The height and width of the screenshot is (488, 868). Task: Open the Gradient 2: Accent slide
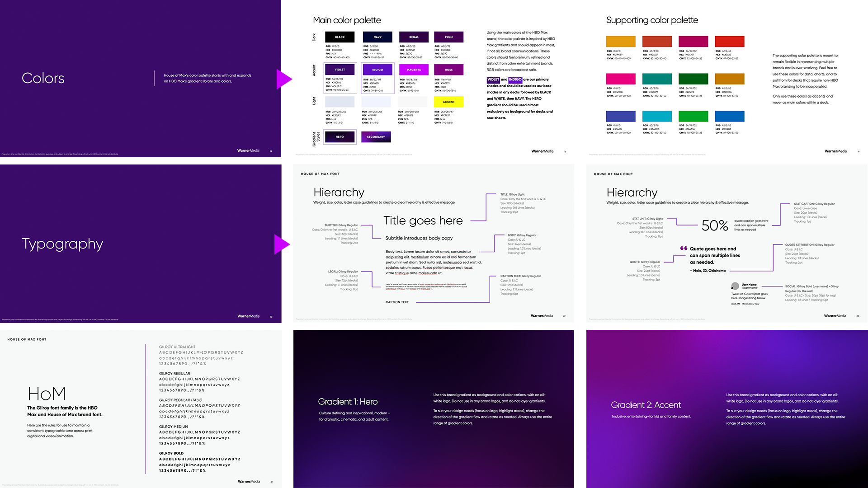(x=726, y=408)
